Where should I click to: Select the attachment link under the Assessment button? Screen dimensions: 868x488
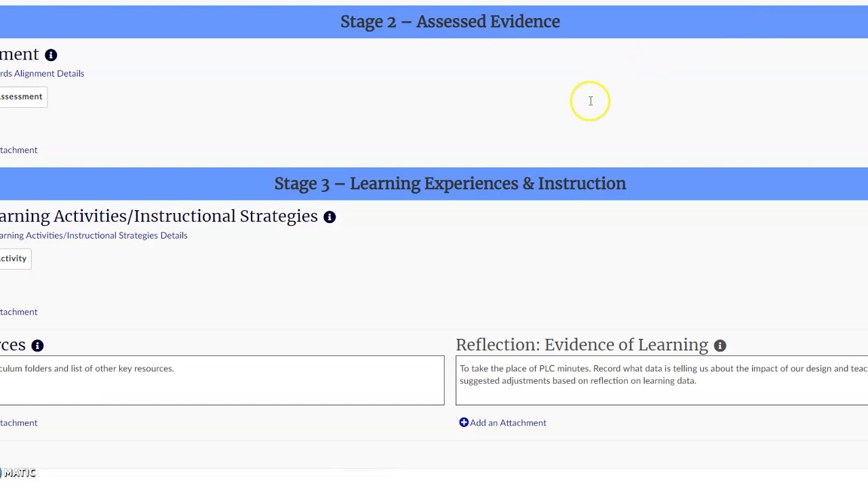tap(18, 150)
